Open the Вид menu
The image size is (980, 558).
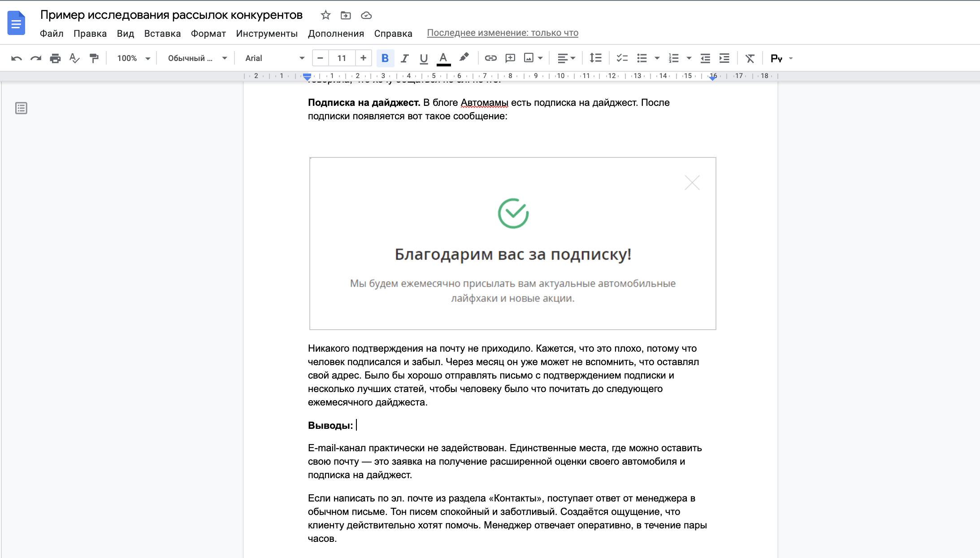(126, 34)
